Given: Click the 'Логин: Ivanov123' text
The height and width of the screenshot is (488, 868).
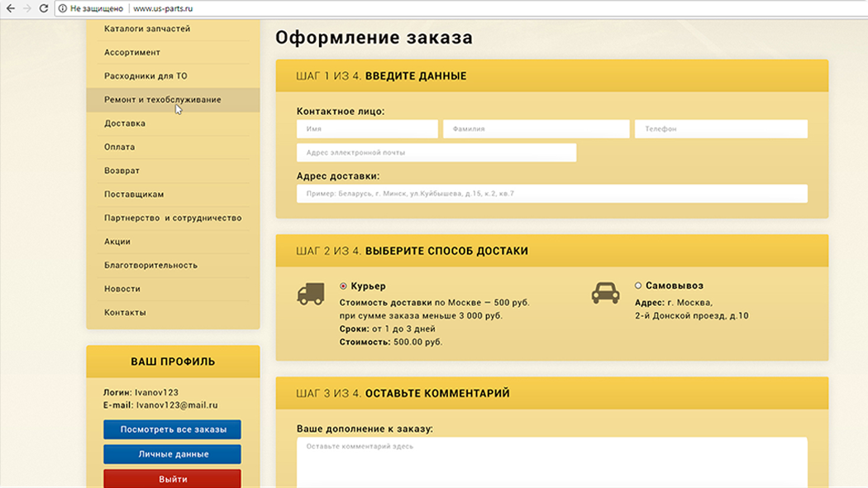Looking at the screenshot, I should point(141,392).
